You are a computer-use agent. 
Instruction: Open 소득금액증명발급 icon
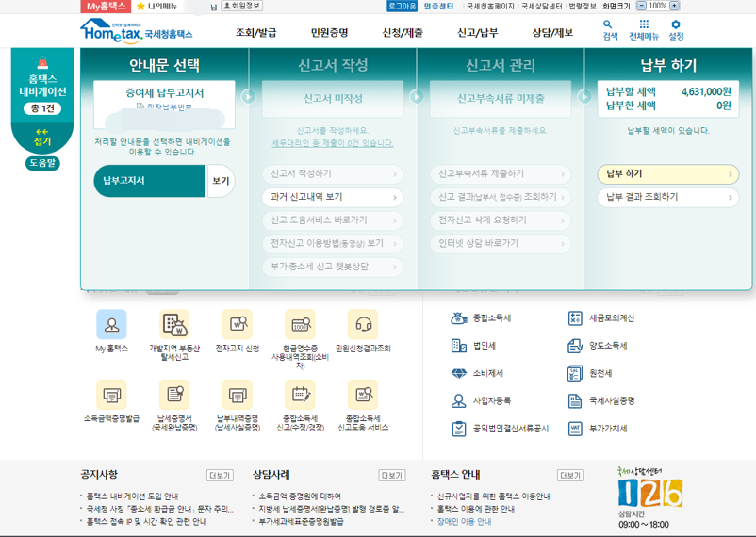tap(111, 395)
